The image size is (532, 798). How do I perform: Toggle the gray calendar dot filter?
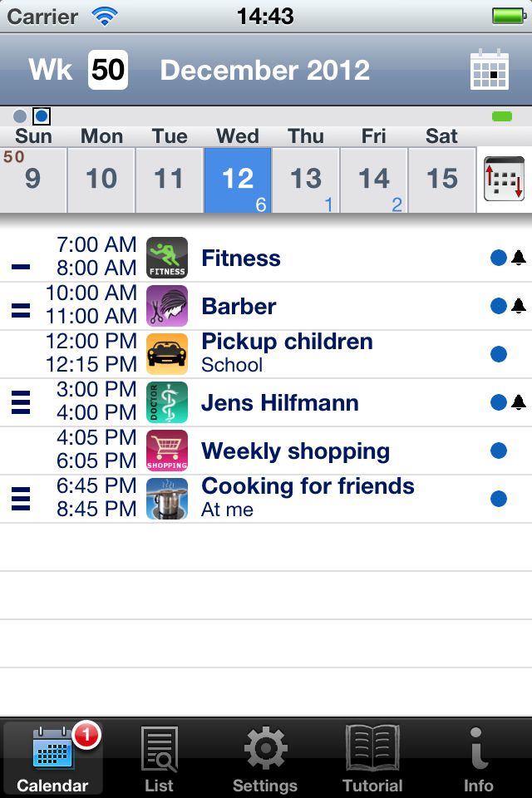click(x=20, y=116)
